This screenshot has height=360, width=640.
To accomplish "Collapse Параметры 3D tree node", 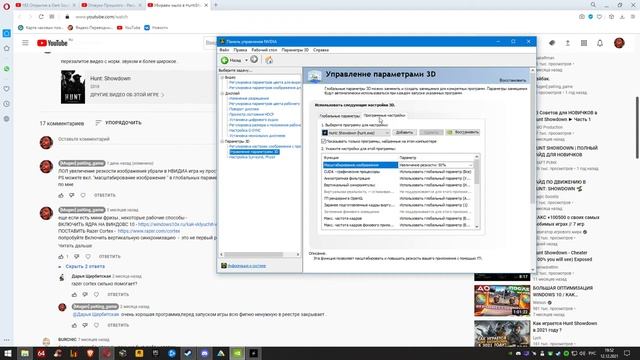I will tap(222, 141).
